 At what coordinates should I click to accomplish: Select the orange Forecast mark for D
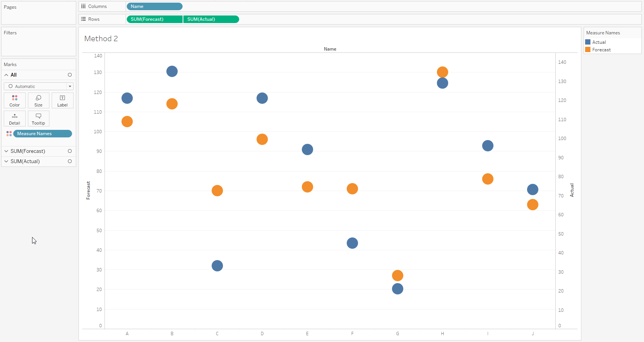pyautogui.click(x=262, y=139)
